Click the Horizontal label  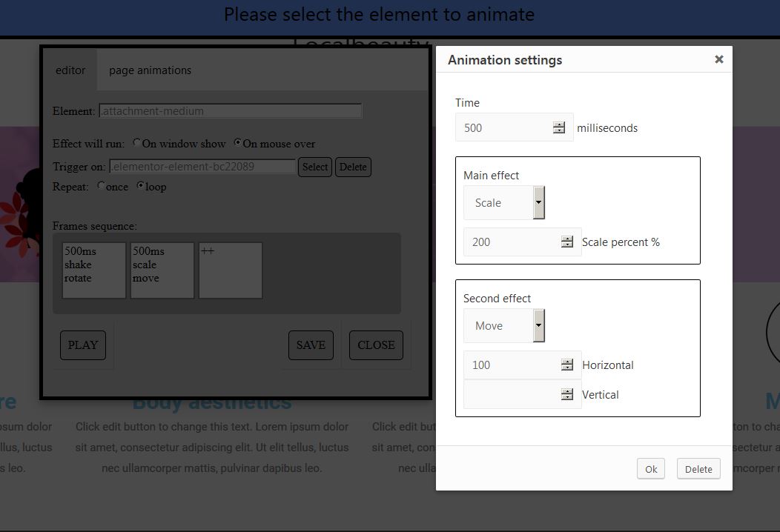point(608,365)
